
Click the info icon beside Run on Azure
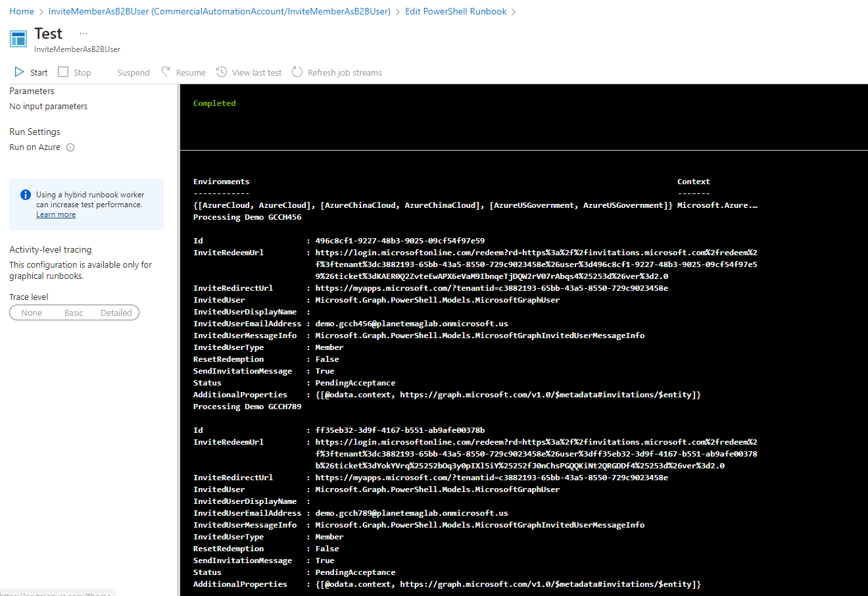pyautogui.click(x=70, y=147)
